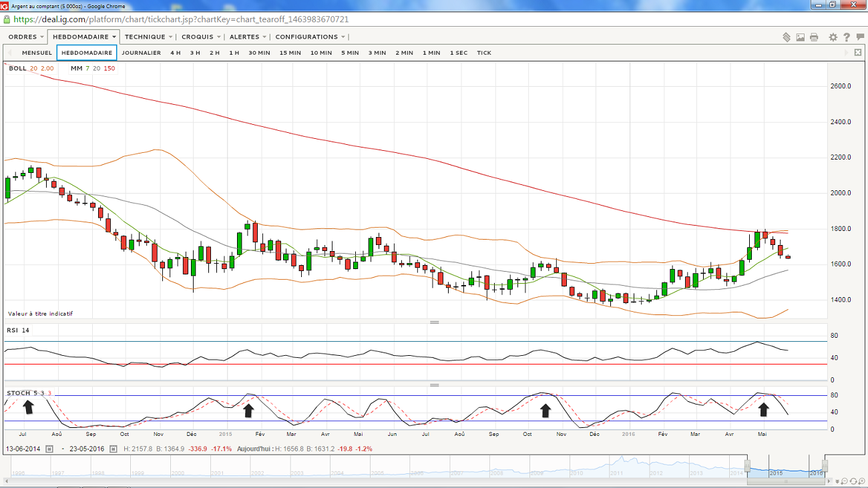Save chart as image icon
Viewport: 868px width, 488px height.
pyautogui.click(x=800, y=37)
